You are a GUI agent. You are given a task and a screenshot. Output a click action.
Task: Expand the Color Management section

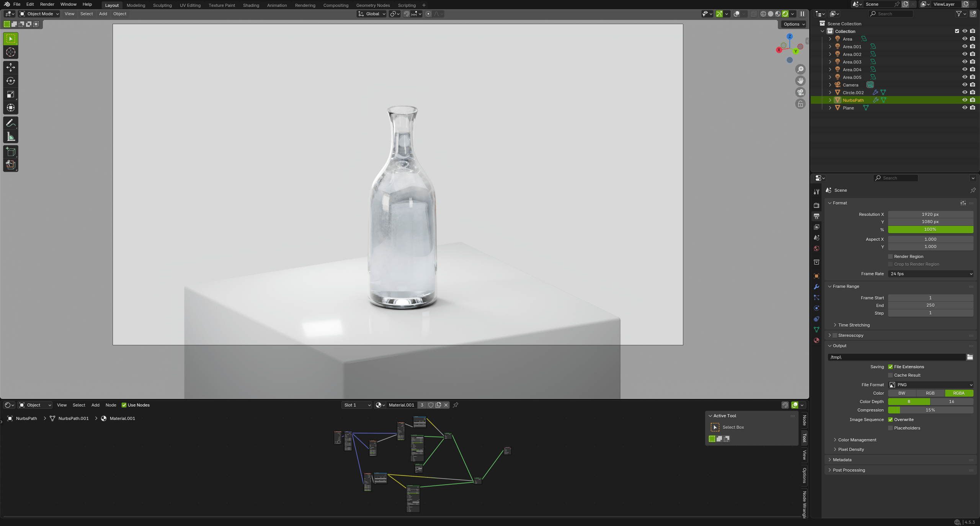tap(857, 440)
